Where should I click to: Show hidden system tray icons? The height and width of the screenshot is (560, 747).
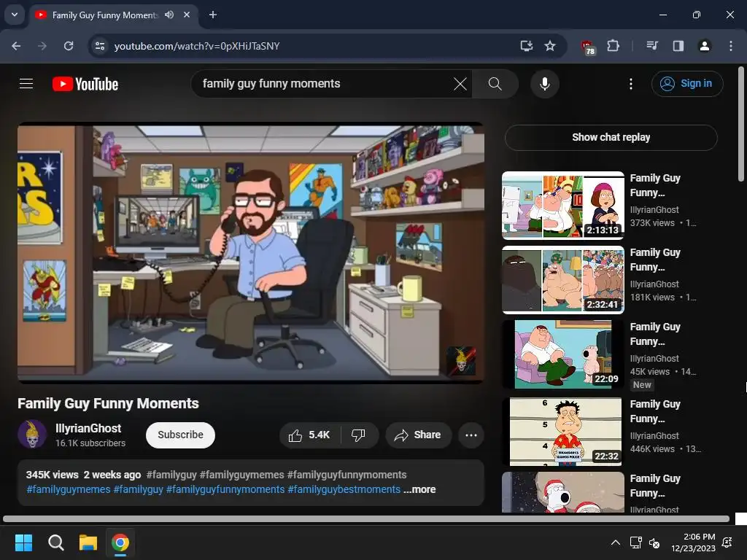coord(616,542)
